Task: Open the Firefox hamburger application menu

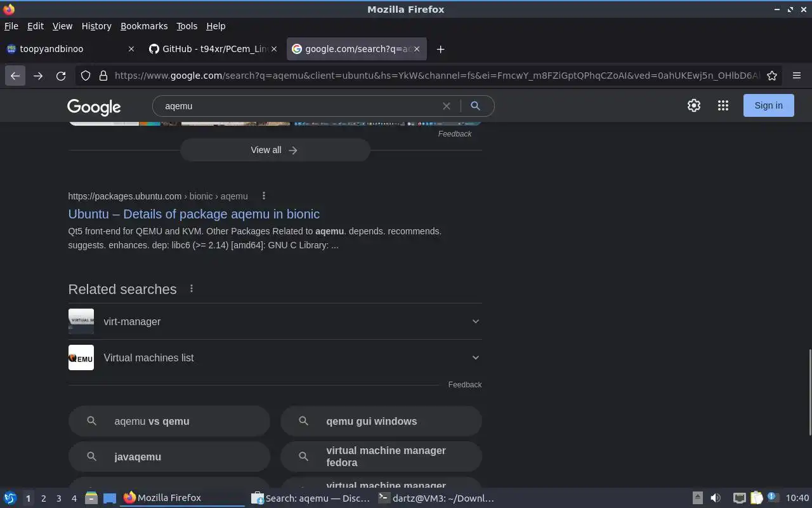Action: tap(797, 76)
